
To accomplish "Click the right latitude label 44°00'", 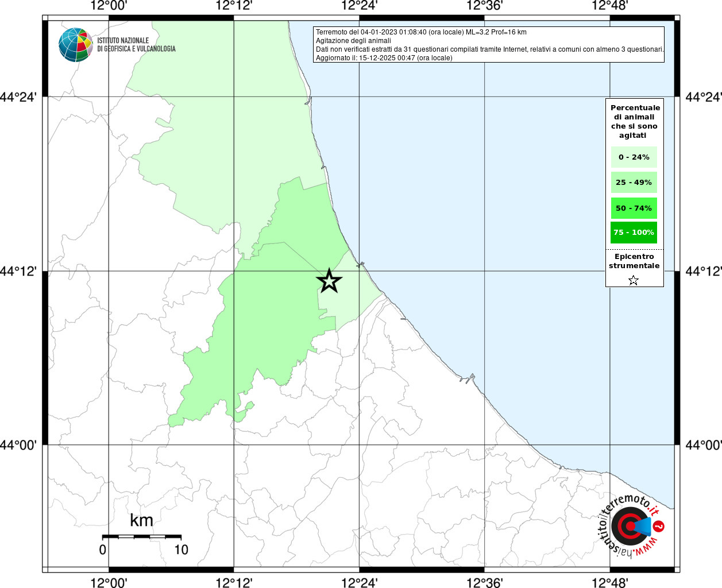I will pyautogui.click(x=704, y=445).
